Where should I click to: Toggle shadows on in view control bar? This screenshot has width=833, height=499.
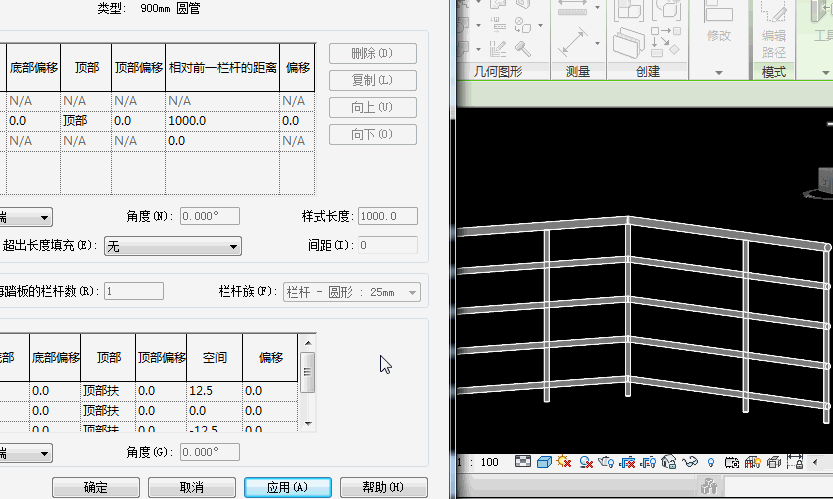coord(585,462)
